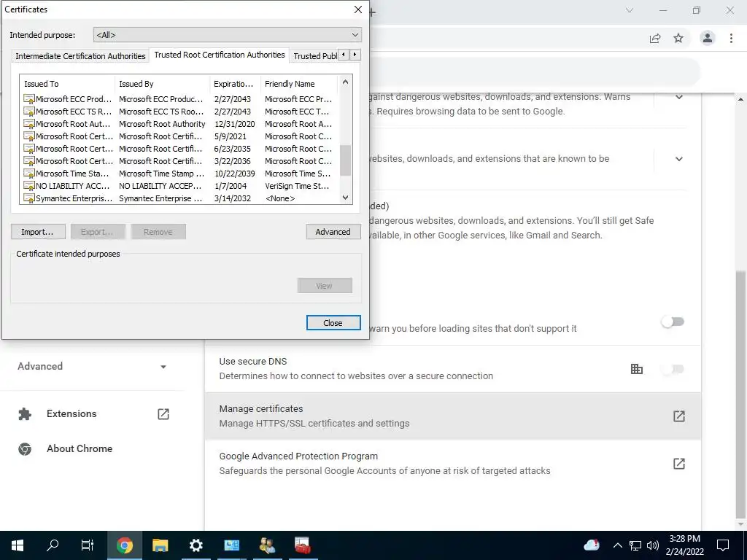Viewport: 747px width, 560px height.
Task: Click Manage certificates external link icon
Action: tap(679, 416)
